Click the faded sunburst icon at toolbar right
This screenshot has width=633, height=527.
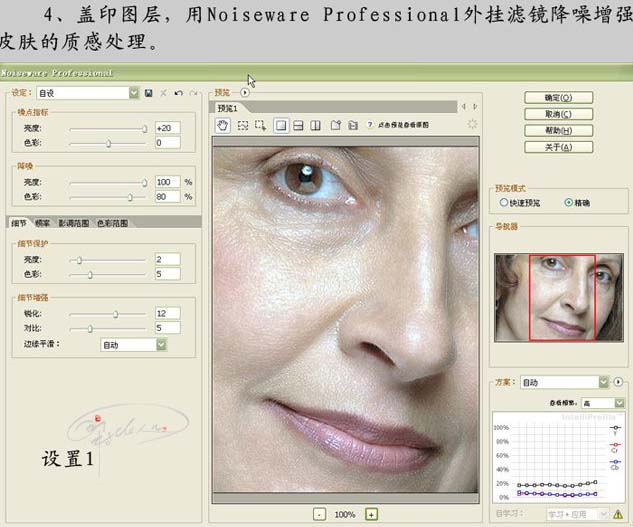(x=472, y=124)
